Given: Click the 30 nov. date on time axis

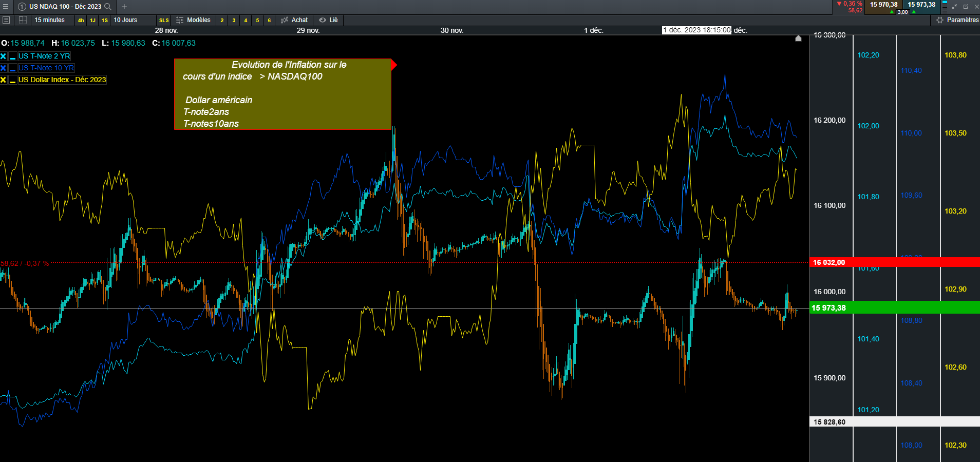Looking at the screenshot, I should point(452,31).
